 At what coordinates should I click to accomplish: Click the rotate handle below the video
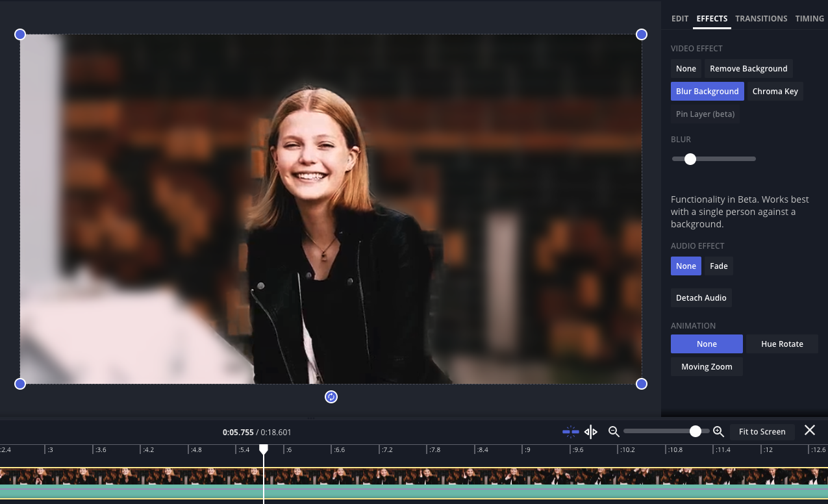pos(331,397)
